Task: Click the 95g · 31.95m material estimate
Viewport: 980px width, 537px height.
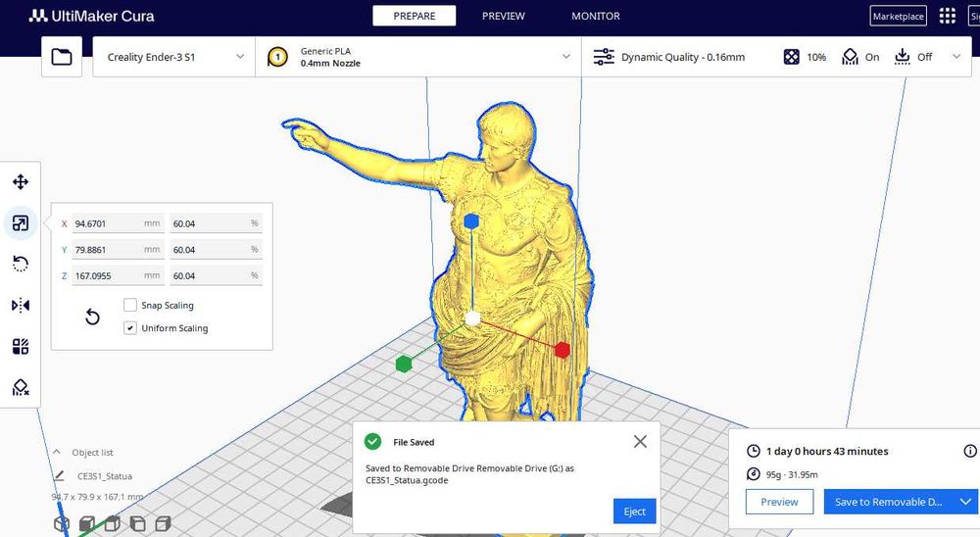Action: [792, 474]
